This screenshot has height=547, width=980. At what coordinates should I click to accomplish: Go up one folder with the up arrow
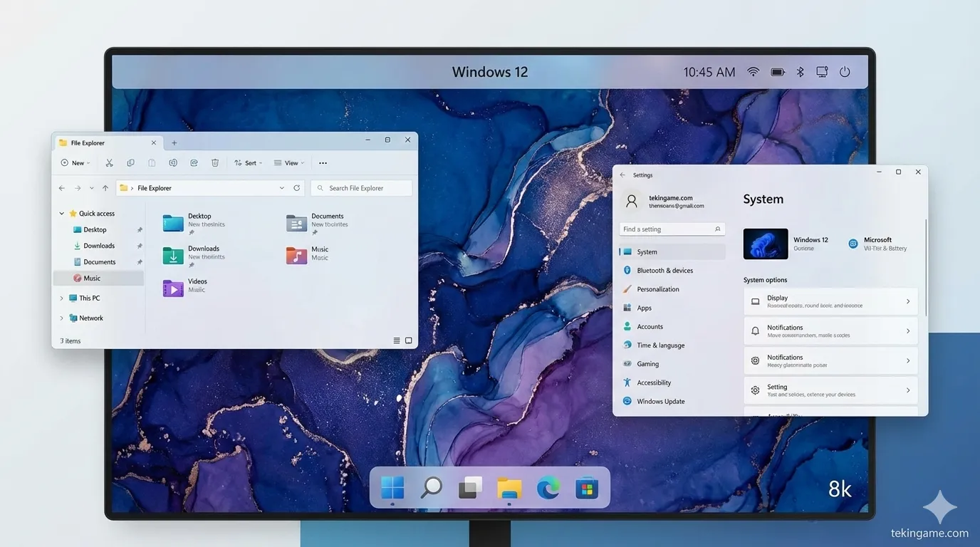(105, 188)
